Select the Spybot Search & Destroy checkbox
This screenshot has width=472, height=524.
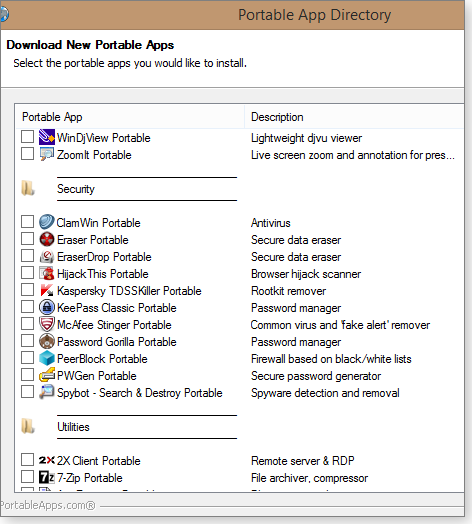(x=27, y=392)
